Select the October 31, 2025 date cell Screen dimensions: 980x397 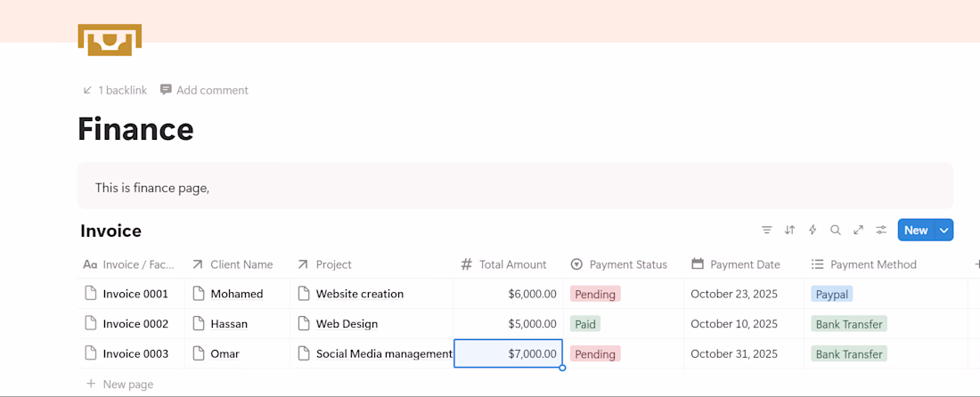[734, 354]
